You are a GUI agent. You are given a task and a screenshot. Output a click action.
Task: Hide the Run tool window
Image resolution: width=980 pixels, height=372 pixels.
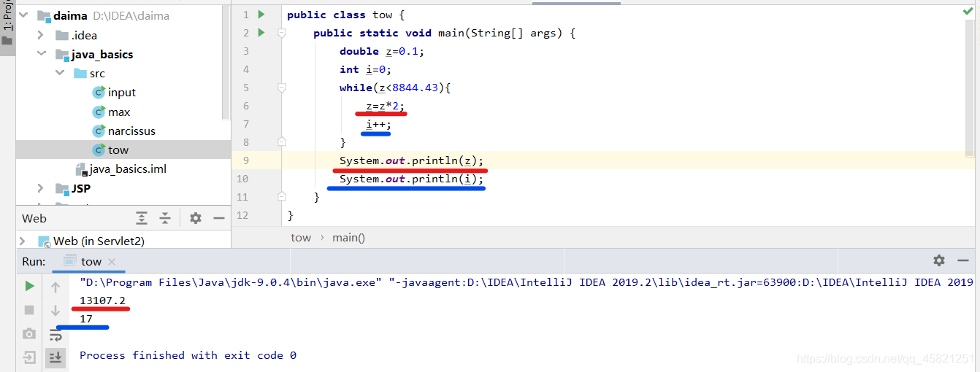[963, 260]
